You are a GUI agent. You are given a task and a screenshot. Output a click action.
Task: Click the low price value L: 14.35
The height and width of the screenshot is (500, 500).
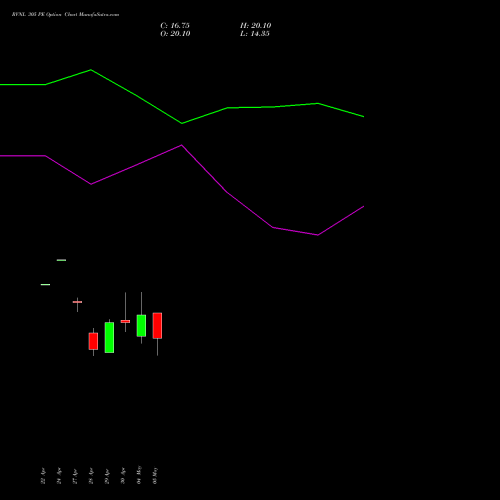pos(255,34)
